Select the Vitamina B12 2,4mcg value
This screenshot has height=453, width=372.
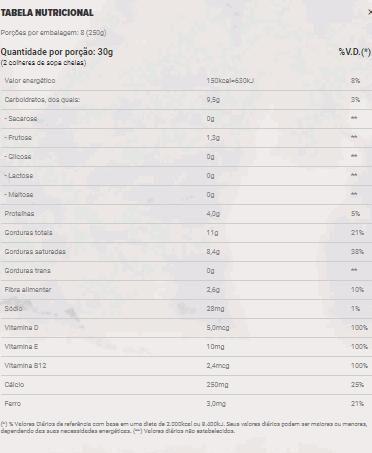(218, 366)
